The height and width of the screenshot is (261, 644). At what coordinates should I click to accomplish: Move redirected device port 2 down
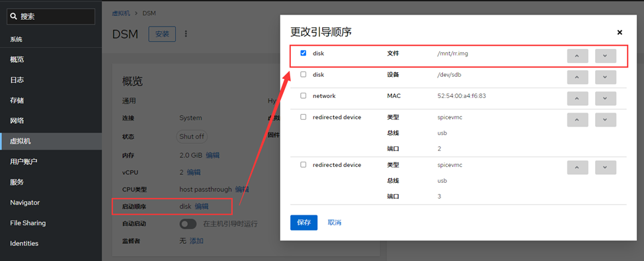606,120
